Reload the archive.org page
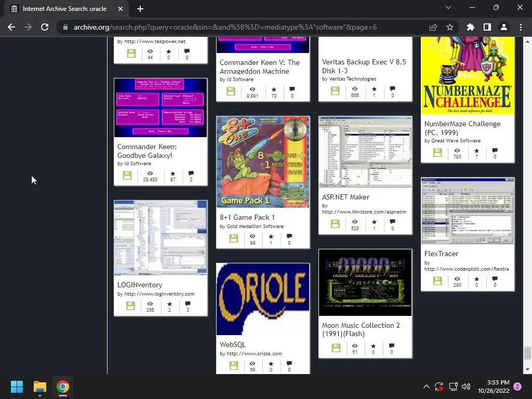 point(45,27)
